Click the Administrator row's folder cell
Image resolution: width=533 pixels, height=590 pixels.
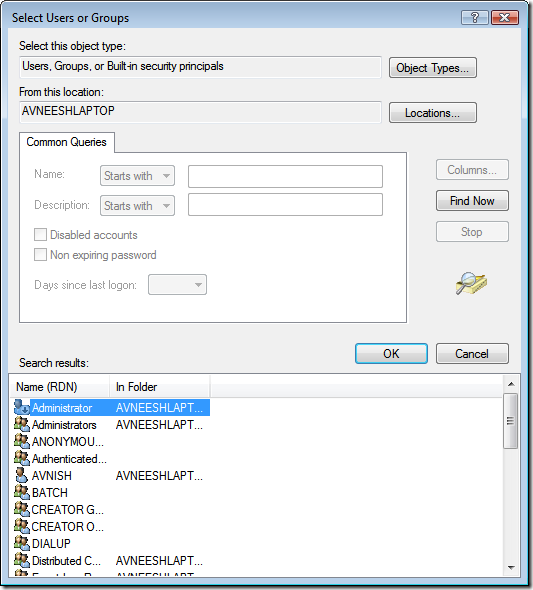pyautogui.click(x=159, y=408)
